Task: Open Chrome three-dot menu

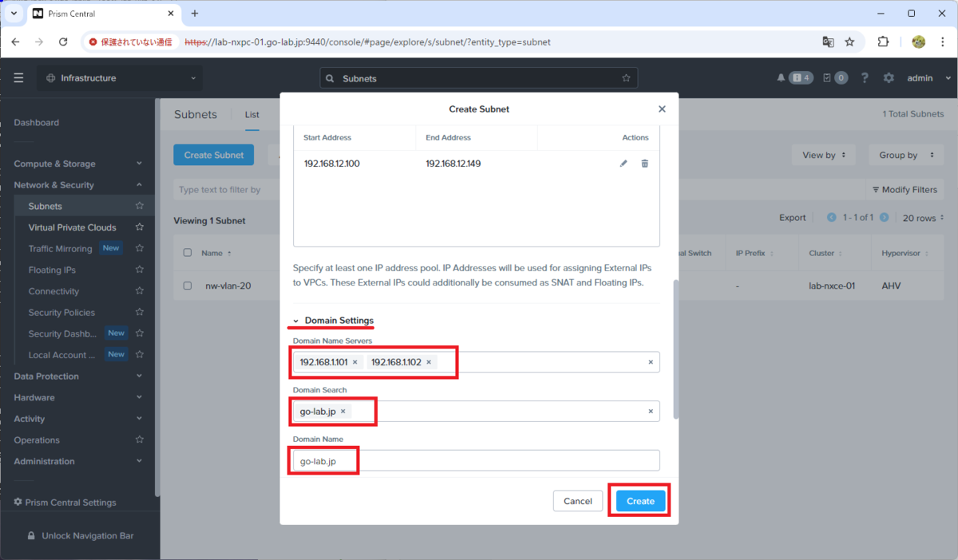Action: click(x=942, y=41)
